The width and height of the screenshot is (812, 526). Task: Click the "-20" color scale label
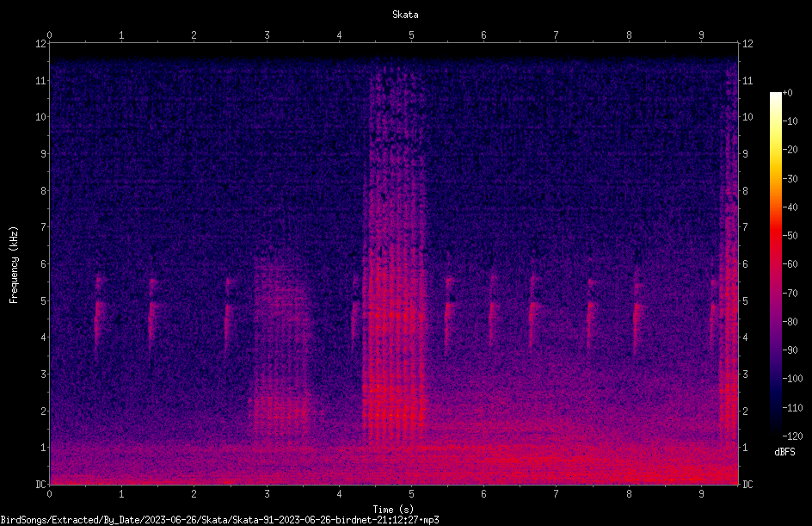point(790,150)
